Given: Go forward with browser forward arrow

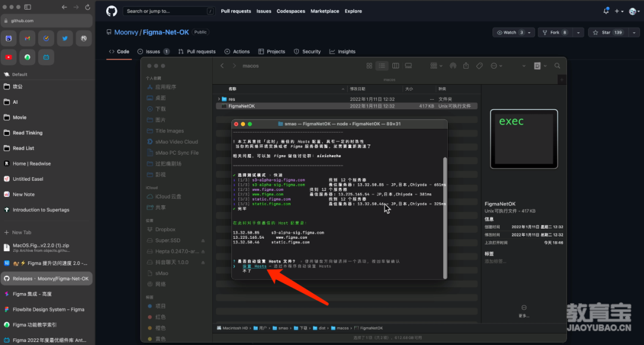Looking at the screenshot, I should [x=76, y=7].
